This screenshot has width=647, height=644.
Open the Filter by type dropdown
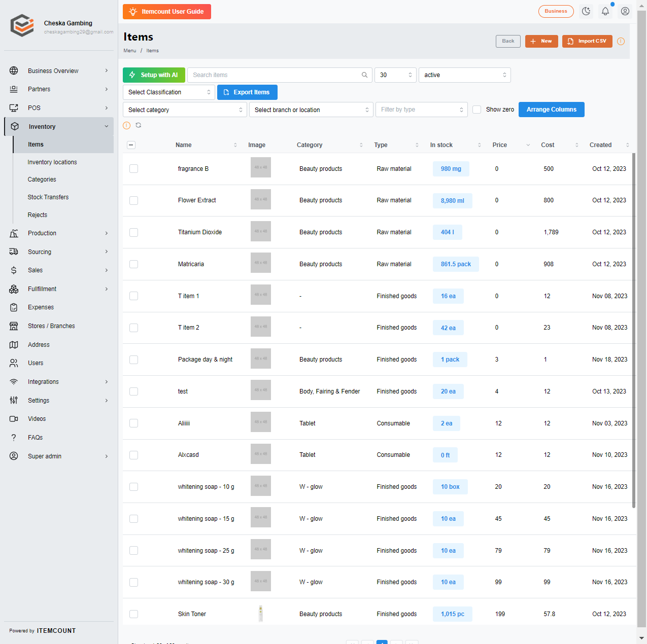421,110
